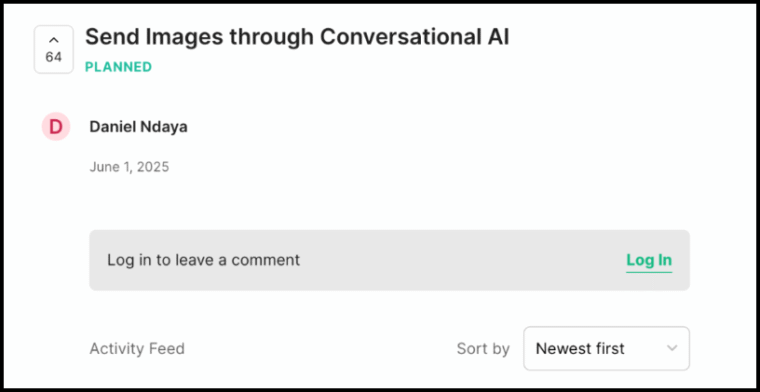Click the green Log In link
Image resolution: width=760 pixels, height=392 pixels.
pos(649,260)
